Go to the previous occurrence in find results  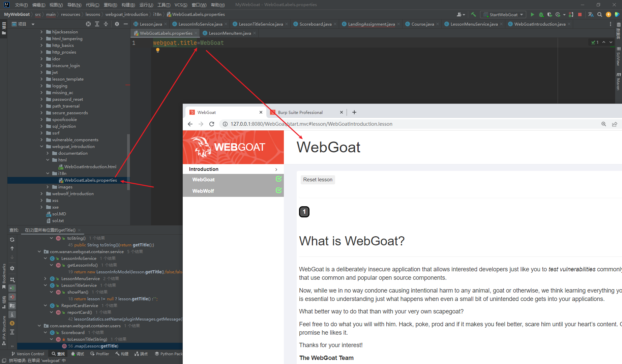(12, 248)
